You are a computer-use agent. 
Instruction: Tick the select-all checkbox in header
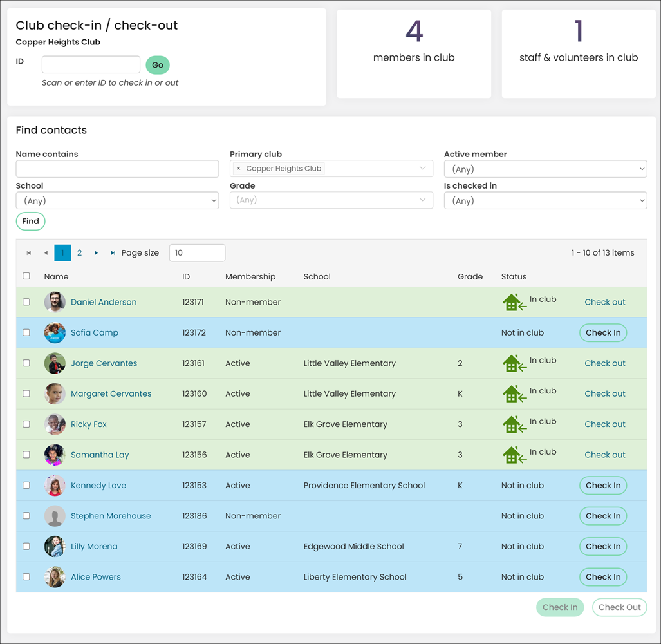pyautogui.click(x=26, y=276)
